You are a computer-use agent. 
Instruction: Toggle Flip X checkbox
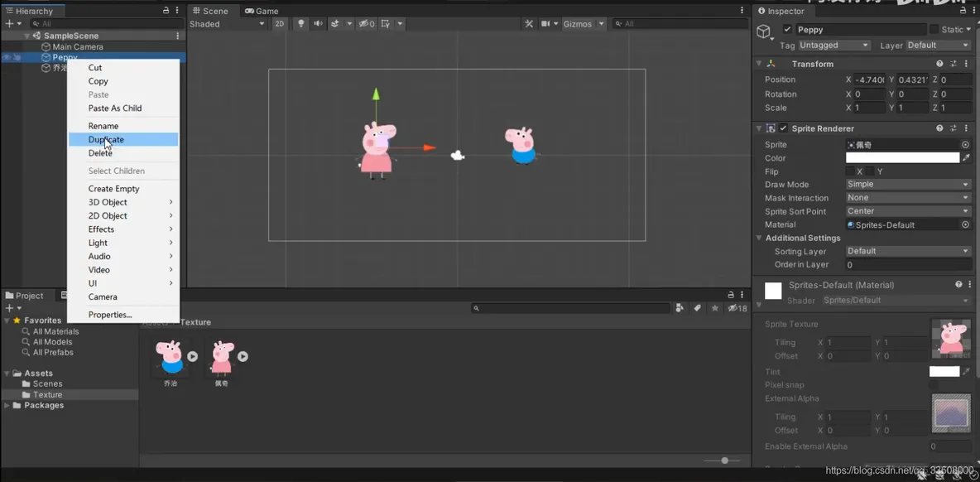(850, 171)
